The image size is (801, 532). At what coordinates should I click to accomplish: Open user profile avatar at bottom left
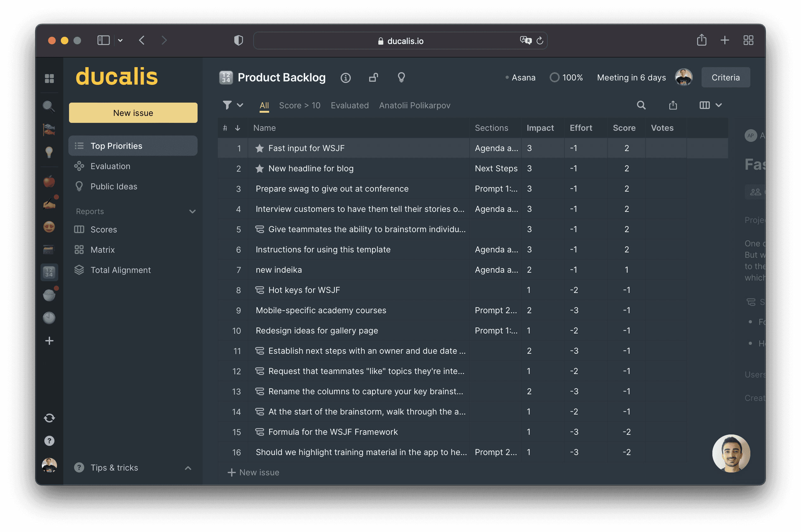[x=49, y=465]
